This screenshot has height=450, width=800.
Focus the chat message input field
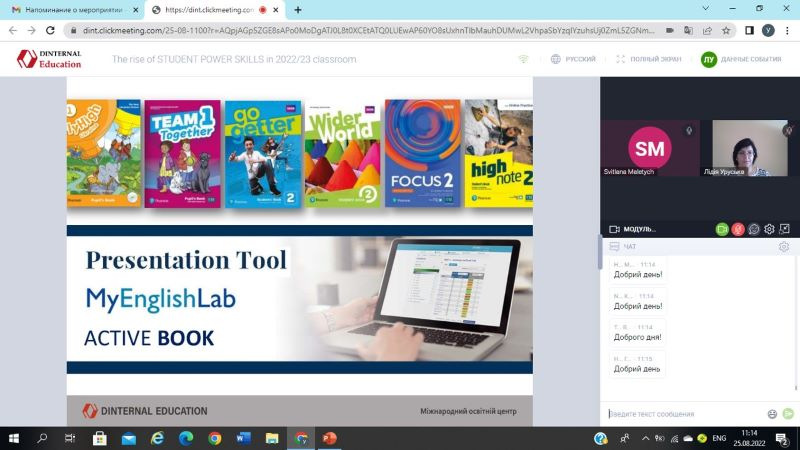click(x=684, y=414)
